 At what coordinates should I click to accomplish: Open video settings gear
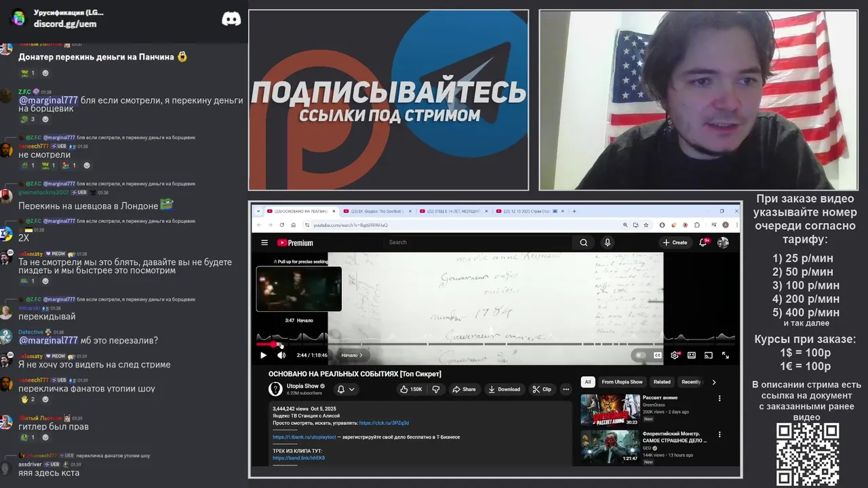[x=674, y=355]
